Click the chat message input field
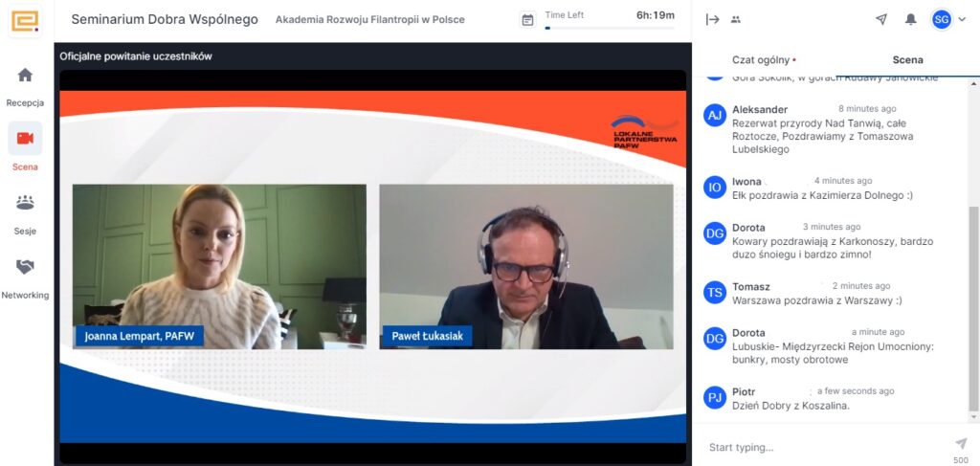980x466 pixels. [825, 447]
